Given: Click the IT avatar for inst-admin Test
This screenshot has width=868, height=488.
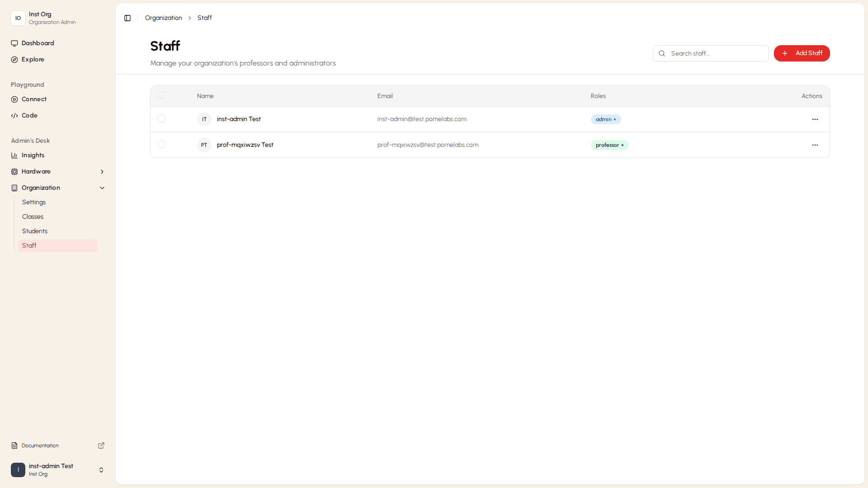Looking at the screenshot, I should click(204, 119).
